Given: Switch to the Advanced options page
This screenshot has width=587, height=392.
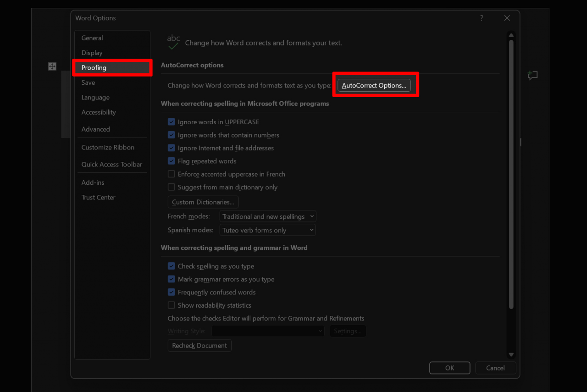Looking at the screenshot, I should tap(95, 129).
